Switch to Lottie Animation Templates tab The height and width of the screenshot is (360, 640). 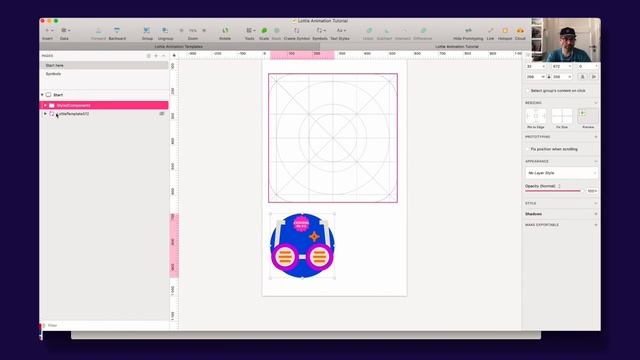tap(179, 47)
